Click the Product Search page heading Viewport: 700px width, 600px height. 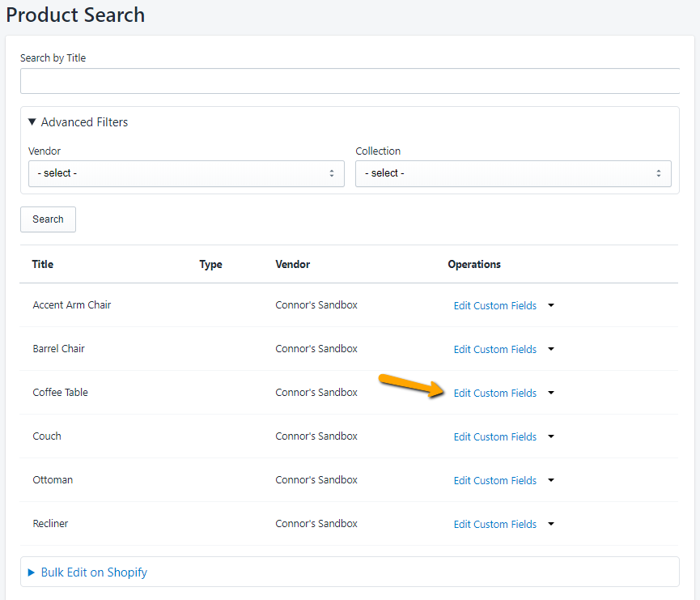point(75,15)
